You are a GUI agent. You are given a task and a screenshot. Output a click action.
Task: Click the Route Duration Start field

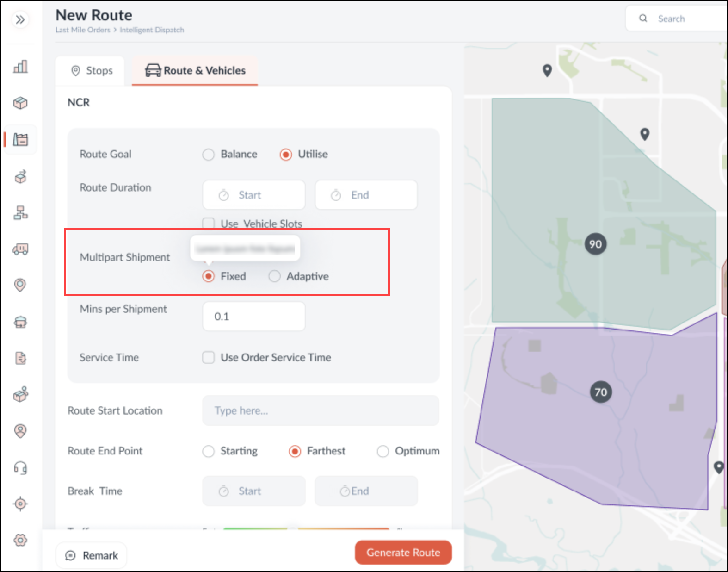pos(254,195)
